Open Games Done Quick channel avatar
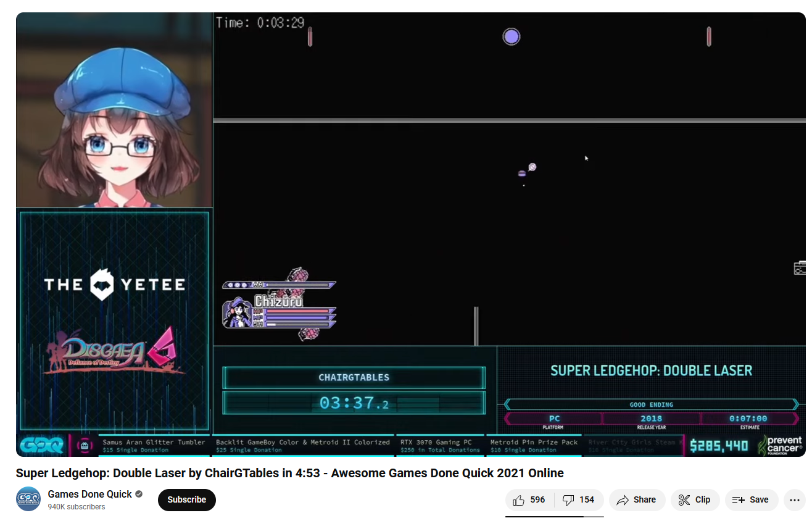 [x=28, y=499]
